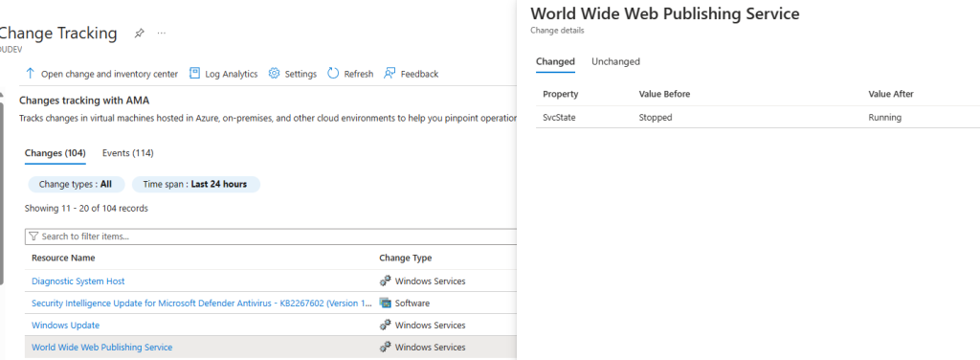Open the Windows Update resource link

tap(66, 325)
